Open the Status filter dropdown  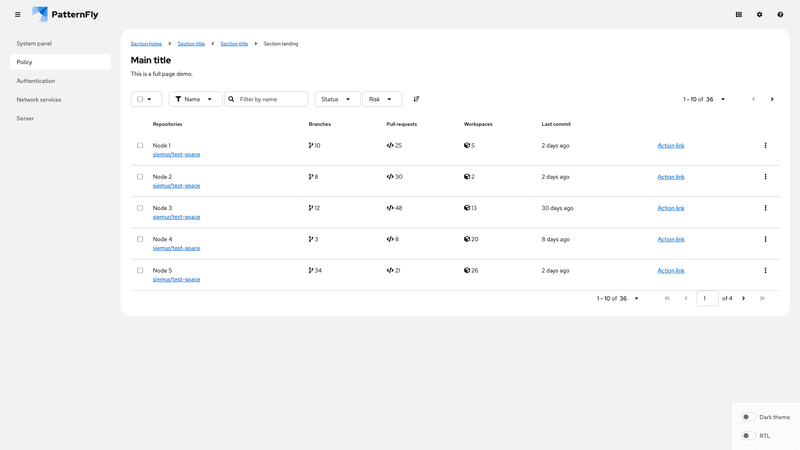tap(337, 99)
